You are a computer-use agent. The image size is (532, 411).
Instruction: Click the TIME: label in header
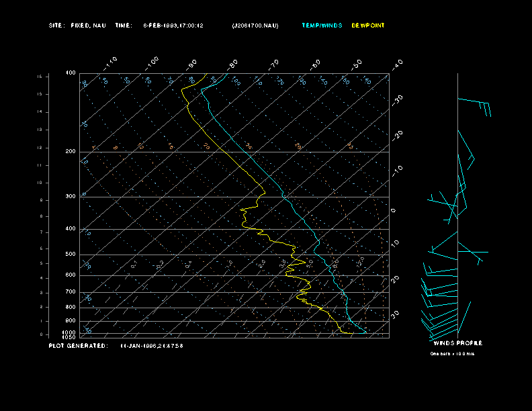click(124, 26)
